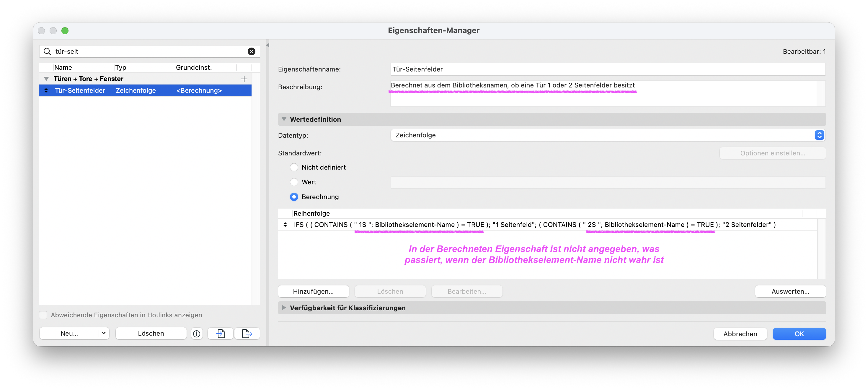
Task: Click the Zeichenfolge cell in the list
Action: click(x=136, y=90)
